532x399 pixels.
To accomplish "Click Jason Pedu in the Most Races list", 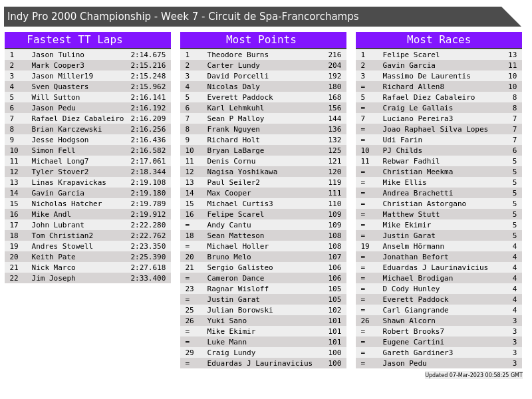I will click(404, 363).
